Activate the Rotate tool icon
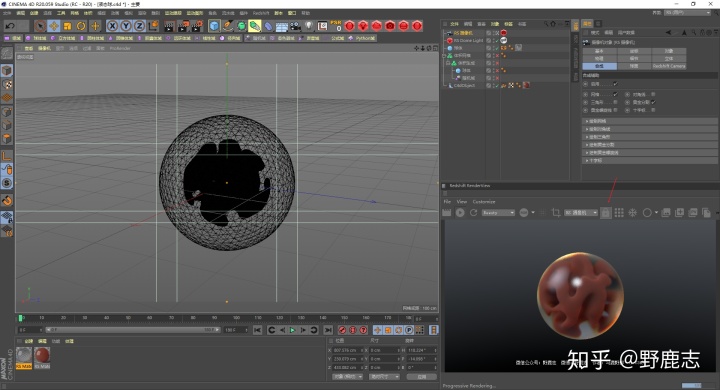This screenshot has height=390, width=720. tap(81, 26)
